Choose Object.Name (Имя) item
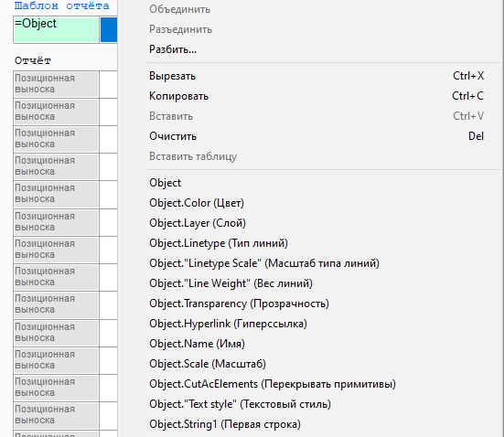Screen dimensions: 504x437 coord(323,344)
